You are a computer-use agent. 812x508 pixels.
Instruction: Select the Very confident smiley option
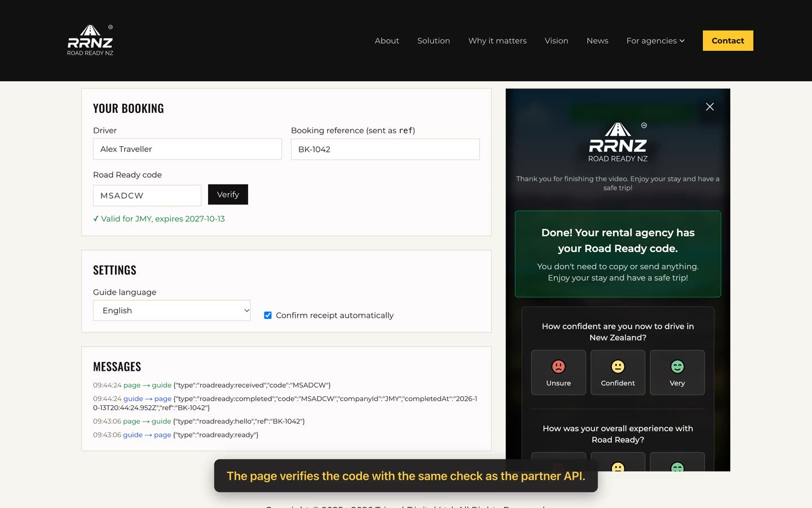coord(677,373)
